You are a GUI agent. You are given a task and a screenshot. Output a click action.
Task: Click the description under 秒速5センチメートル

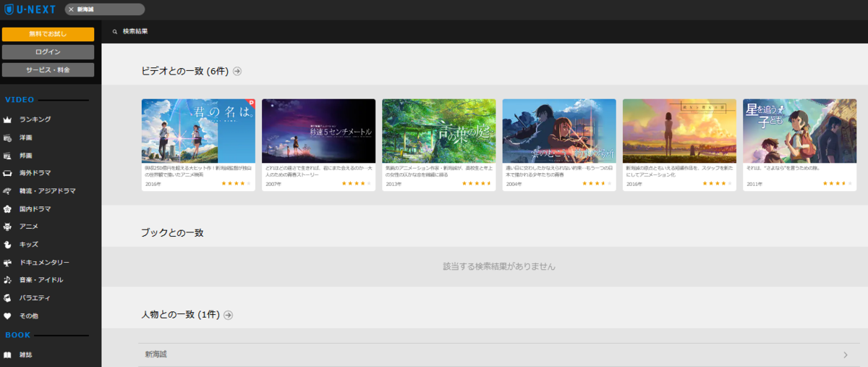[x=318, y=171]
